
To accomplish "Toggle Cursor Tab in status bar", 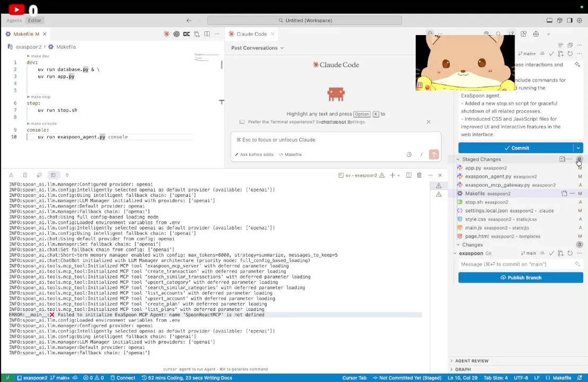I will (x=354, y=378).
